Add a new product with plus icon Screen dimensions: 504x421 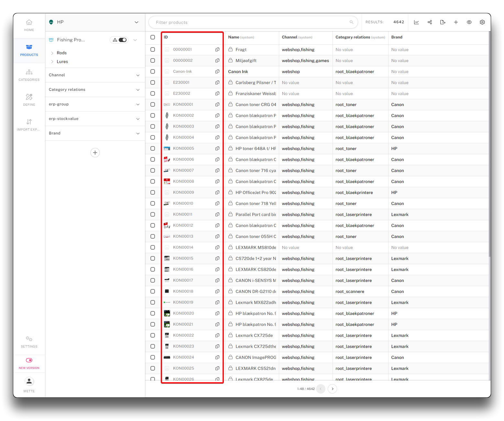tap(456, 22)
